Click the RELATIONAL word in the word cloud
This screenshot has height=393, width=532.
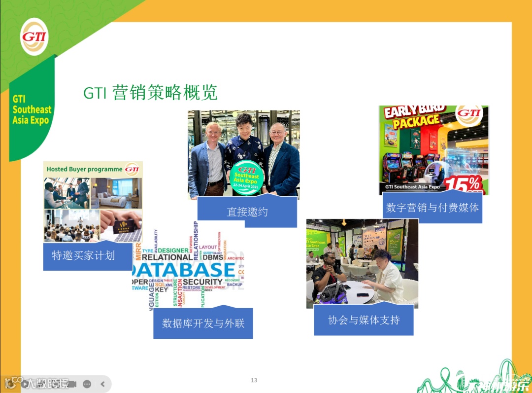[167, 257]
